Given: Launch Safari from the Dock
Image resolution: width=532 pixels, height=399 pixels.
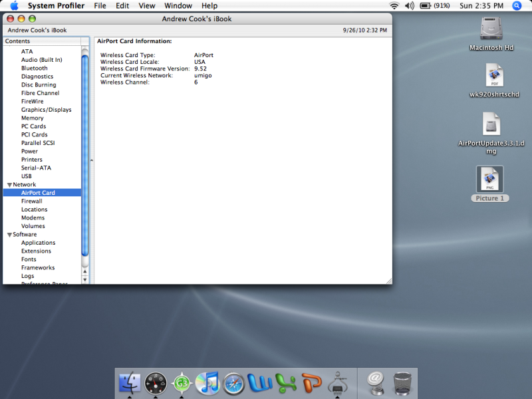Looking at the screenshot, I should click(x=233, y=384).
